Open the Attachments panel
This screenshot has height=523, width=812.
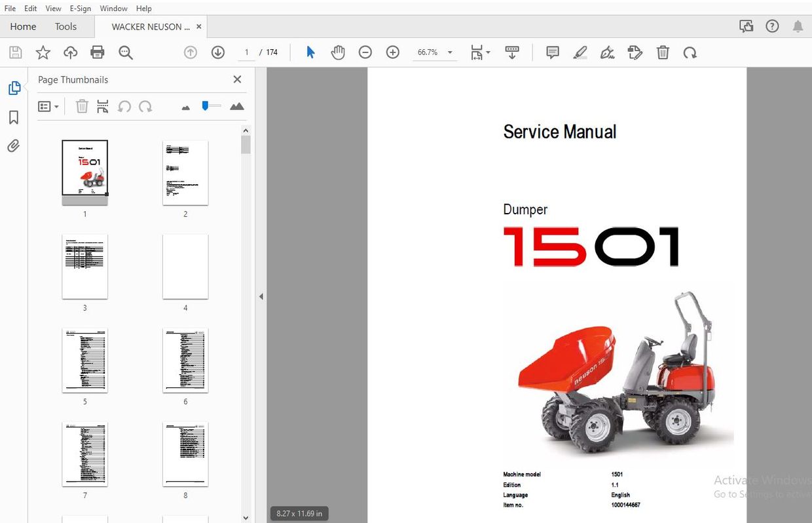(x=13, y=145)
